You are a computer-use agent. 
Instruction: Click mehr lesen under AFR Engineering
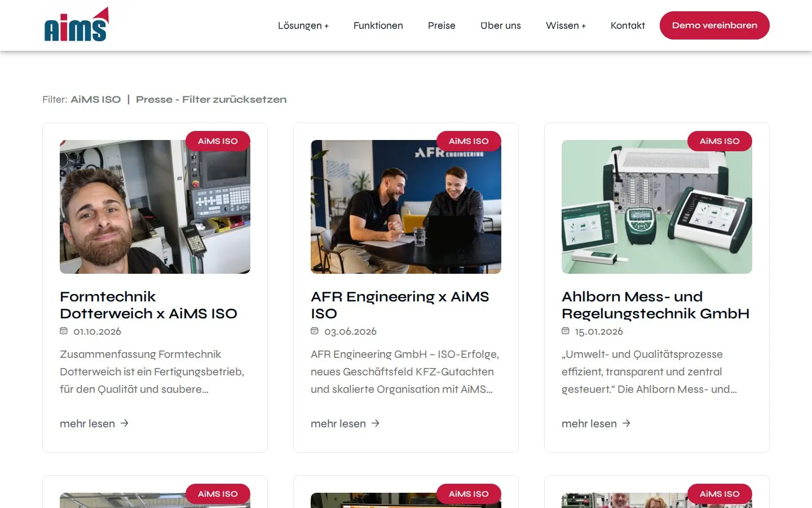point(345,423)
